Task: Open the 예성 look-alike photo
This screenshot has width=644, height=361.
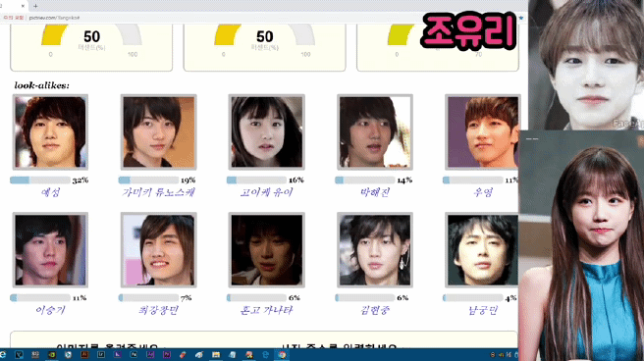Action: pyautogui.click(x=50, y=132)
